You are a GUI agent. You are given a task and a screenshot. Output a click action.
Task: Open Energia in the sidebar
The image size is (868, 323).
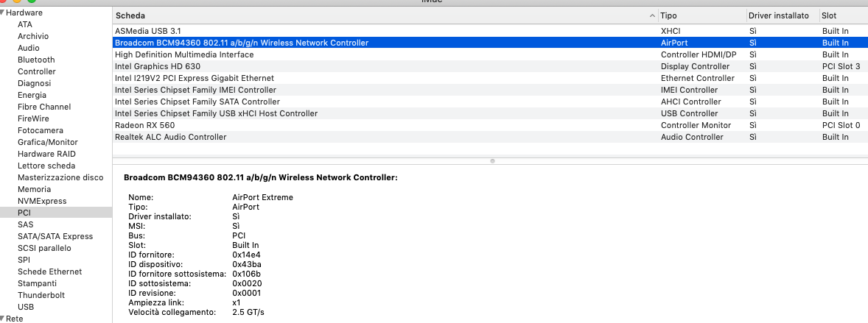click(32, 95)
